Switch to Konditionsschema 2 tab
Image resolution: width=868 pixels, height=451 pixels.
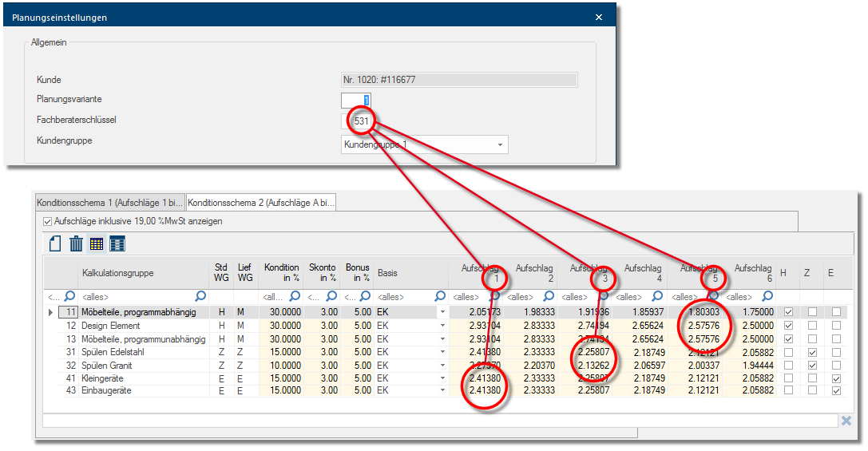(261, 203)
